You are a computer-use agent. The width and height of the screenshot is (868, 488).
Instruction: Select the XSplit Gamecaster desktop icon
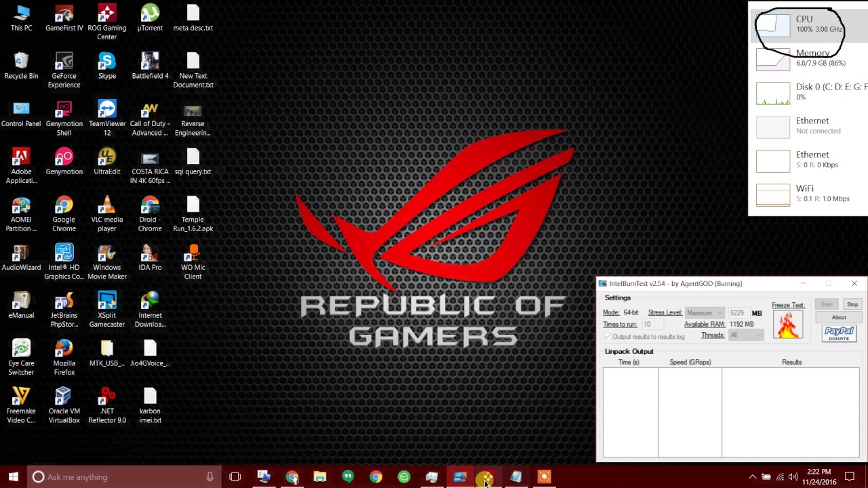point(106,310)
